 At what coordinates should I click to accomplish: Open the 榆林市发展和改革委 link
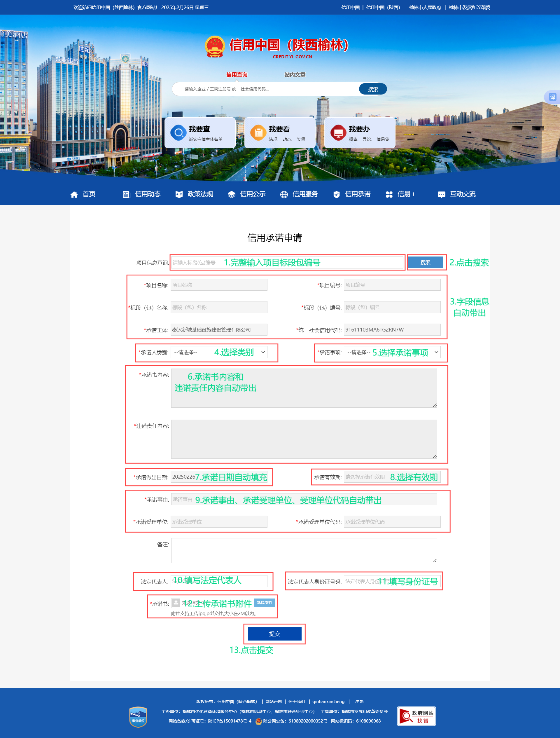(x=469, y=7)
